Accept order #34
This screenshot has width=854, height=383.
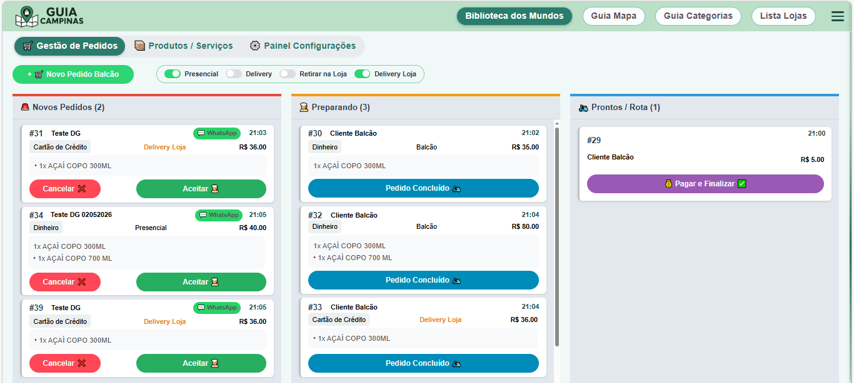(x=201, y=282)
